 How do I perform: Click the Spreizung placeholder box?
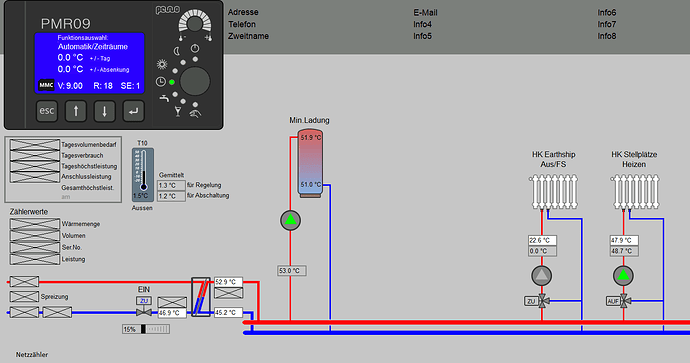coord(24,297)
